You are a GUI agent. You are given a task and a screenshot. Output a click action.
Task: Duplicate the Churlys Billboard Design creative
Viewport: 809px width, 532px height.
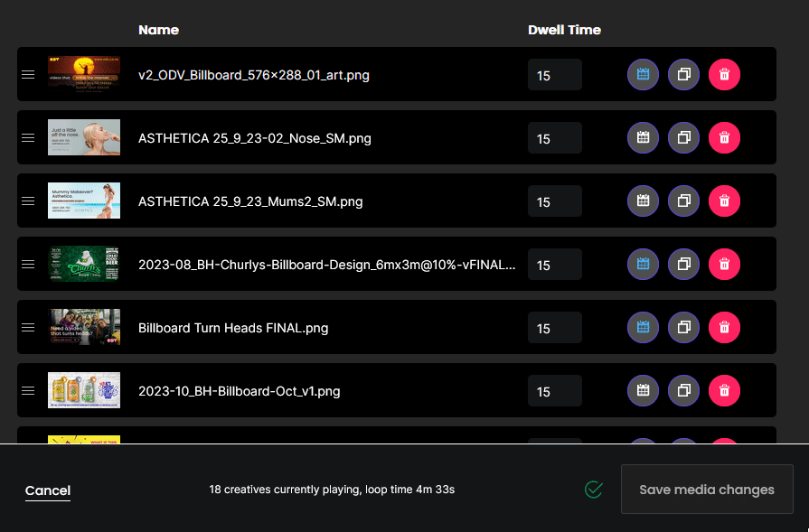tap(683, 264)
